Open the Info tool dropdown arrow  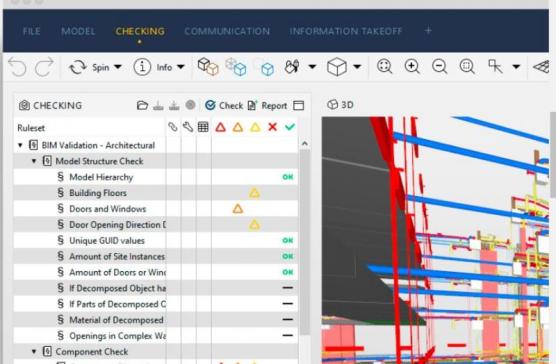tap(181, 67)
